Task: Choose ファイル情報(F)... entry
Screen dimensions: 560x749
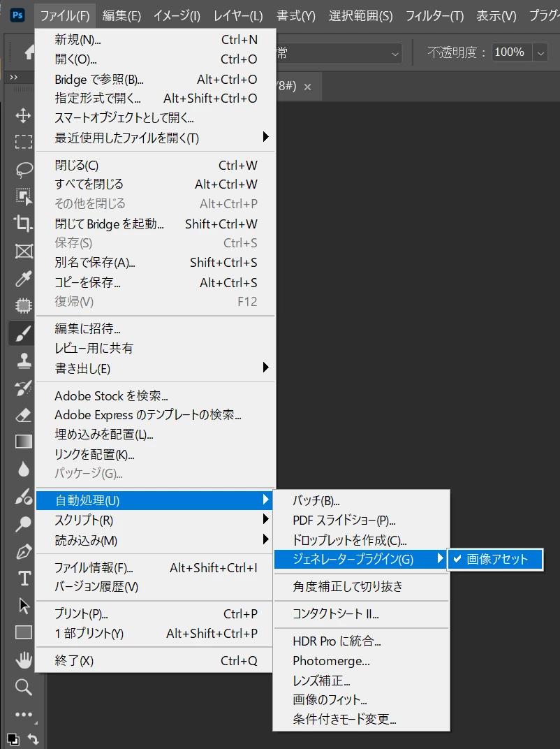Action: (x=156, y=567)
